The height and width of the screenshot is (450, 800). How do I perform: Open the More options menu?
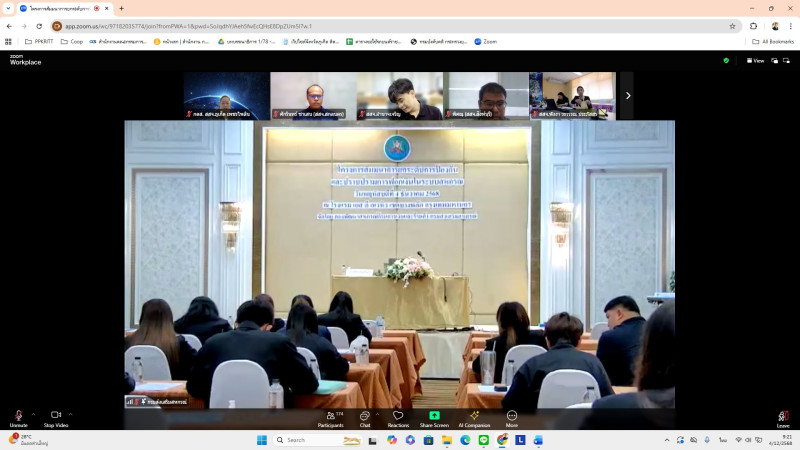click(512, 416)
